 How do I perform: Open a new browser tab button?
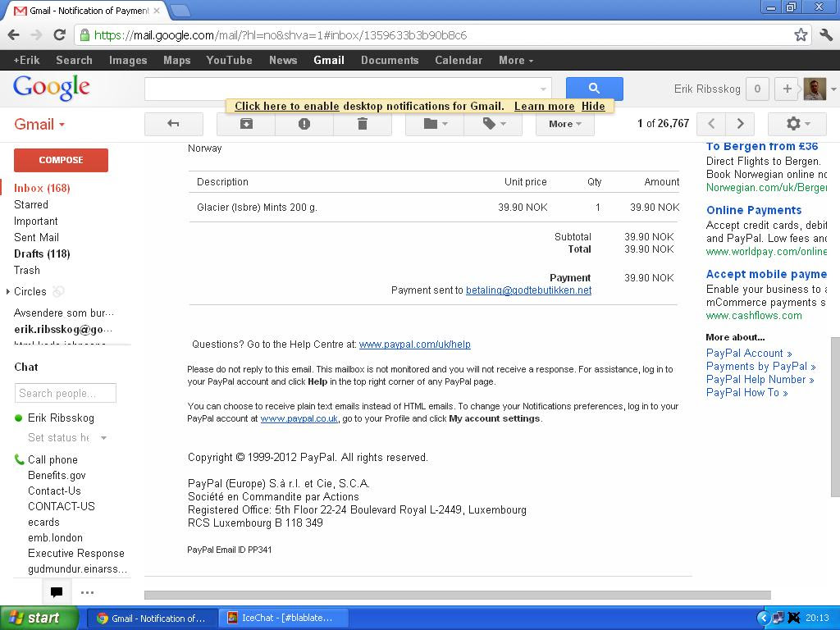180,10
